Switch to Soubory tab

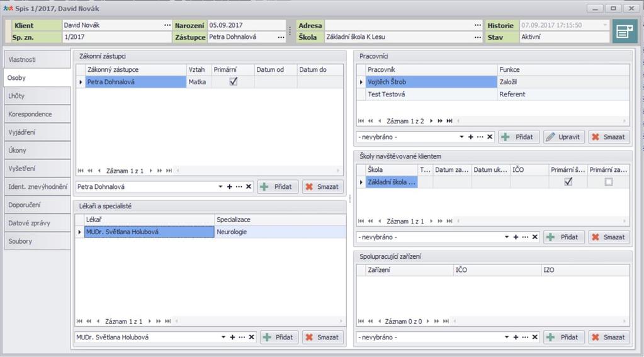click(37, 241)
